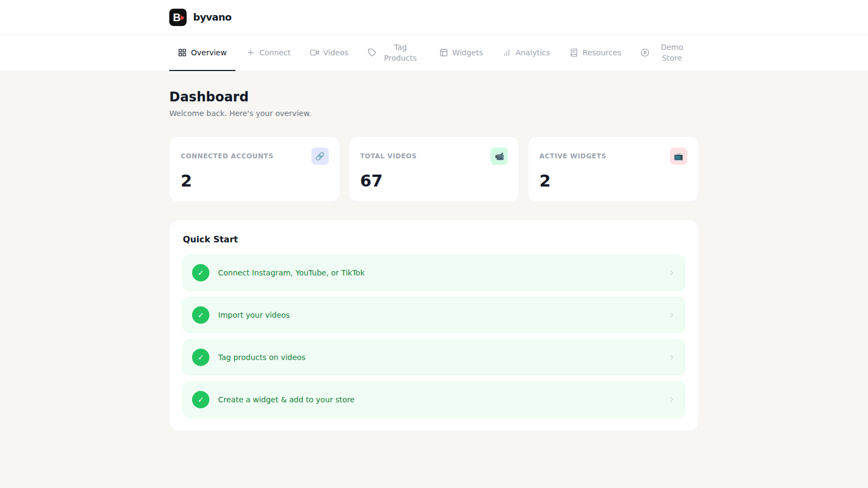Click the play icon beside Demo Store
The height and width of the screenshot is (488, 868).
644,52
